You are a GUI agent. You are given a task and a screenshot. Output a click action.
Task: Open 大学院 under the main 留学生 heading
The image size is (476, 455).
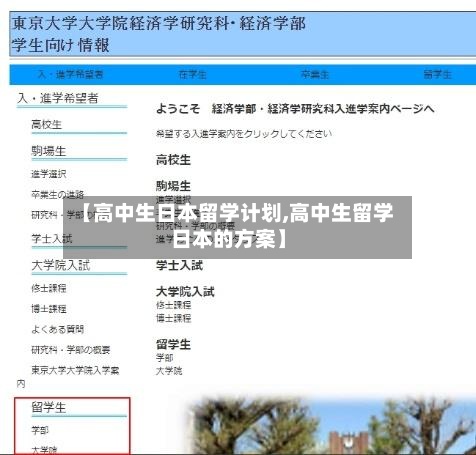pos(169,371)
